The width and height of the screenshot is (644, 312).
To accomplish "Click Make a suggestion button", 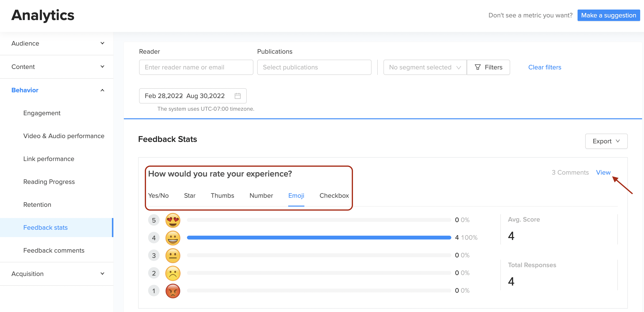I will [x=608, y=15].
